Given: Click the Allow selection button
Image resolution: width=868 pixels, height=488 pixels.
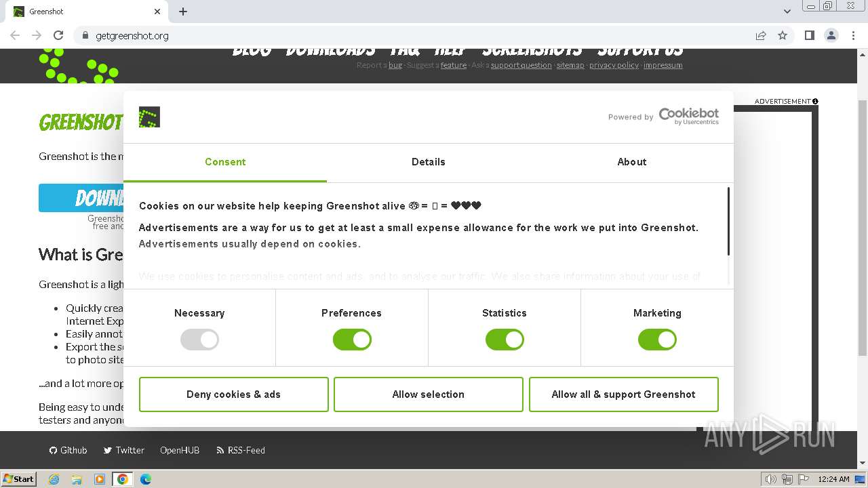Looking at the screenshot, I should point(429,394).
